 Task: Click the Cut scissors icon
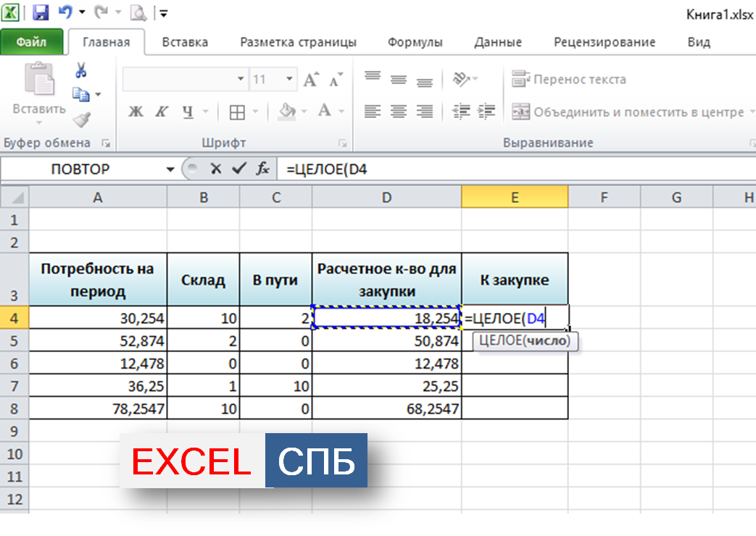pos(81,71)
